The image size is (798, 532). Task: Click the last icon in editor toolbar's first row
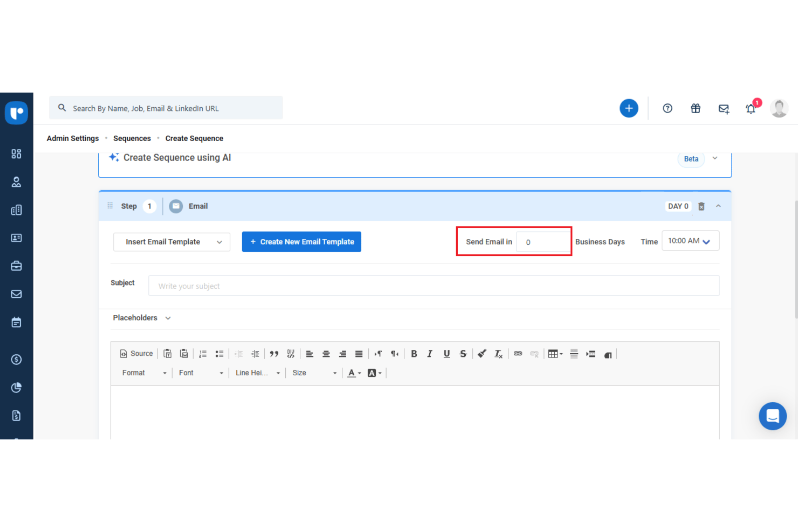608,355
